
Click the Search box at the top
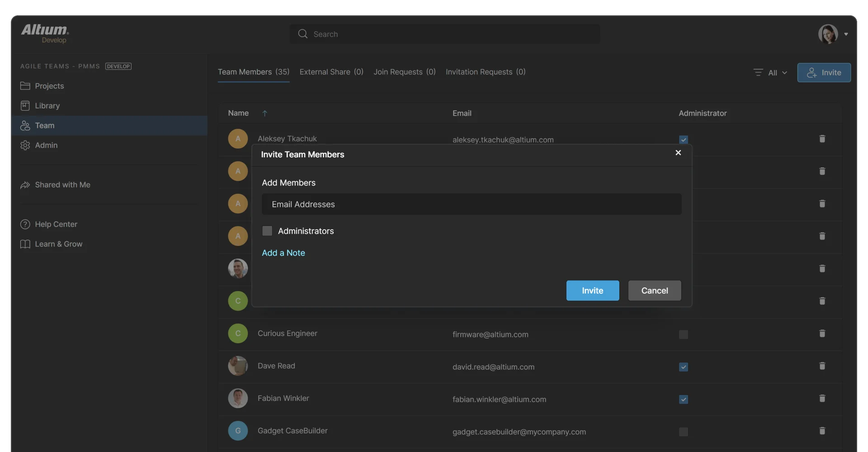point(445,34)
